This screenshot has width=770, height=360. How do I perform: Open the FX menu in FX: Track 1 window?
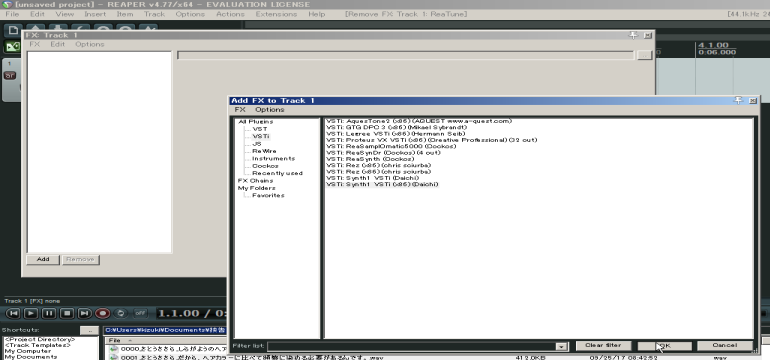pyautogui.click(x=34, y=44)
